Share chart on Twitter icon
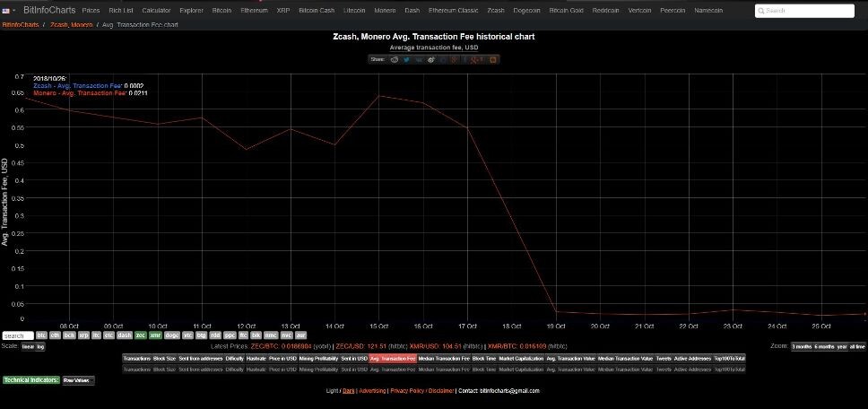The image size is (868, 409). [406, 60]
